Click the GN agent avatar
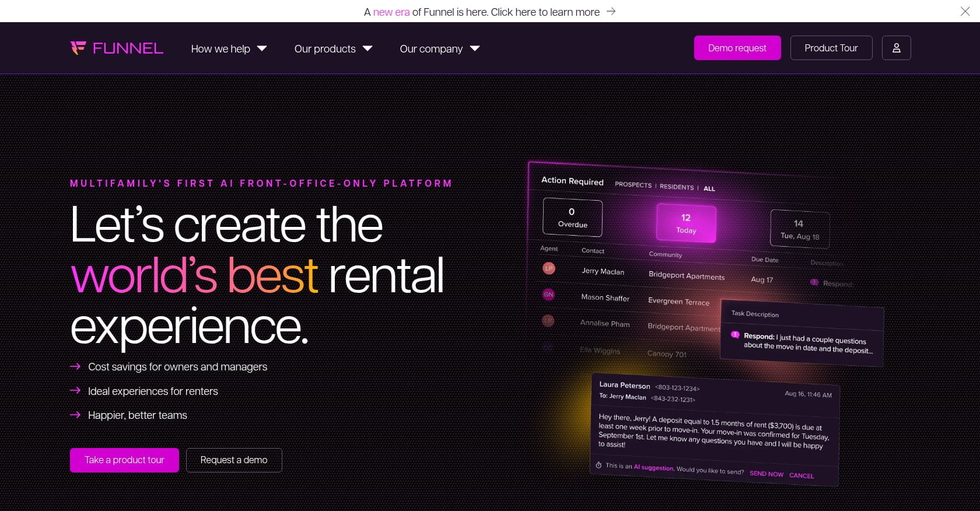The width and height of the screenshot is (980, 511). 548,295
